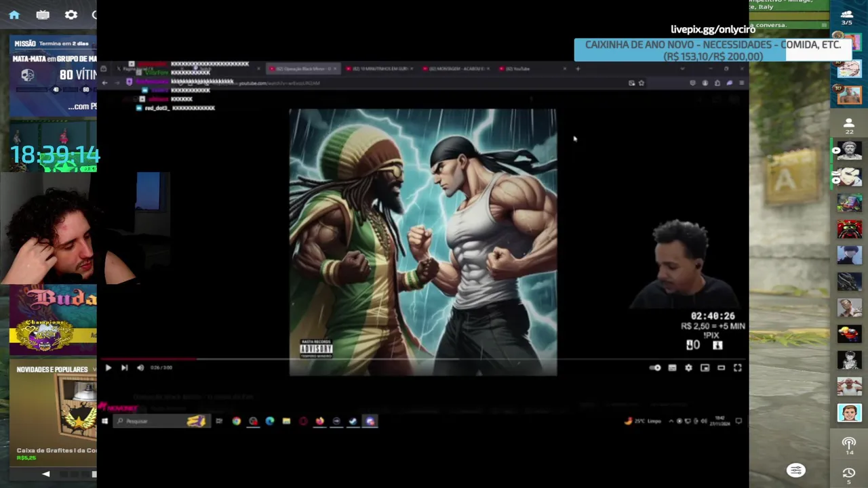The image size is (868, 488).
Task: Open the taskbar clock and date
Action: (720, 421)
